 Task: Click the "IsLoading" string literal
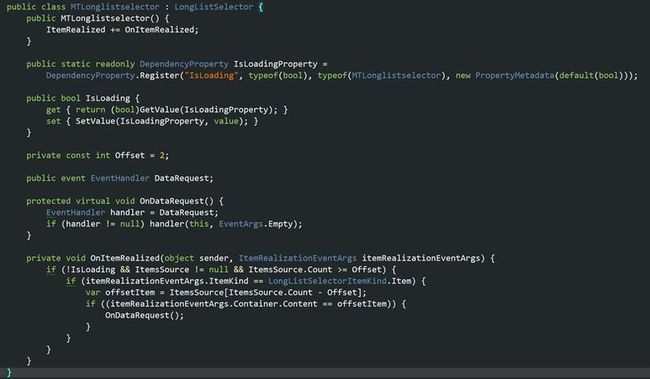click(x=211, y=75)
